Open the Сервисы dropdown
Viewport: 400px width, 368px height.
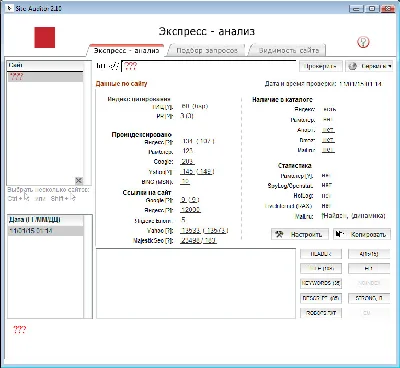370,66
